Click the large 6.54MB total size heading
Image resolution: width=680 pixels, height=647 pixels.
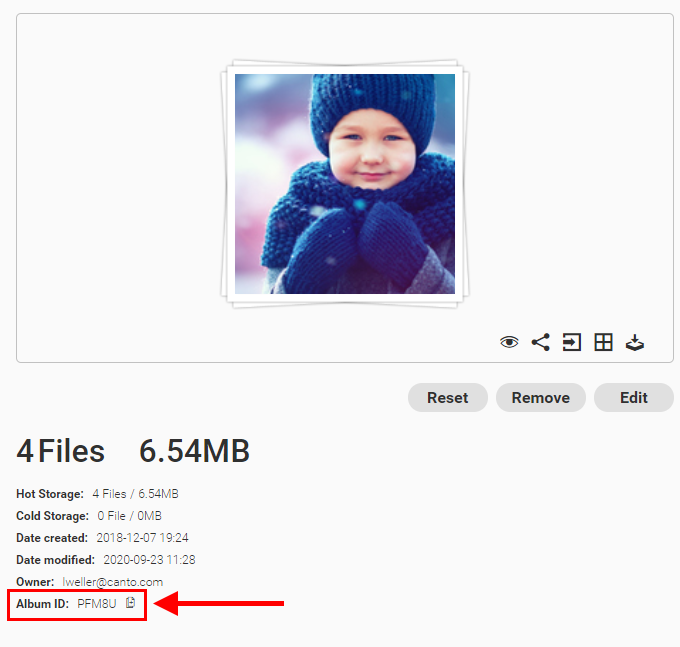click(x=194, y=451)
